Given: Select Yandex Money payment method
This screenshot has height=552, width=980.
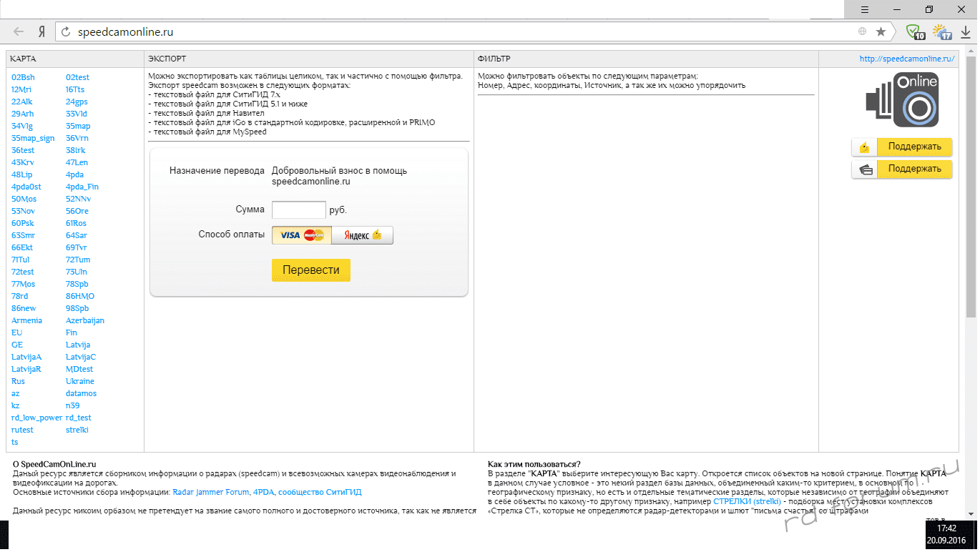Looking at the screenshot, I should point(362,235).
